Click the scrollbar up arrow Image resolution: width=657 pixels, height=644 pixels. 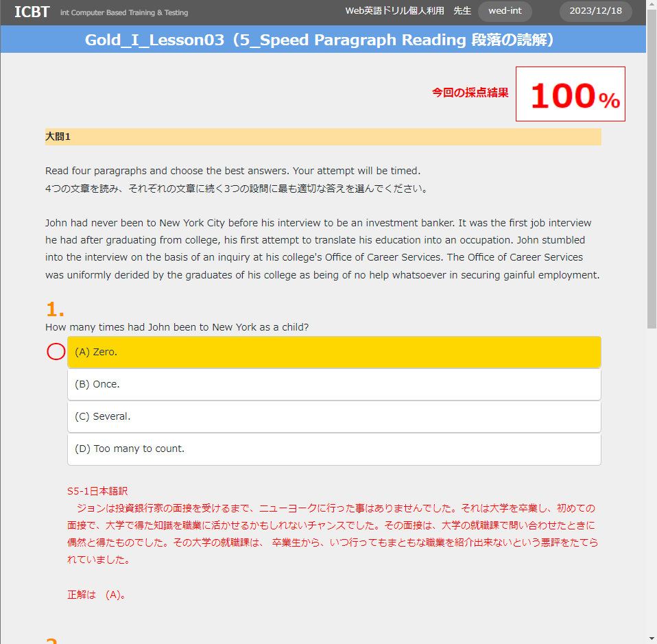(x=652, y=5)
